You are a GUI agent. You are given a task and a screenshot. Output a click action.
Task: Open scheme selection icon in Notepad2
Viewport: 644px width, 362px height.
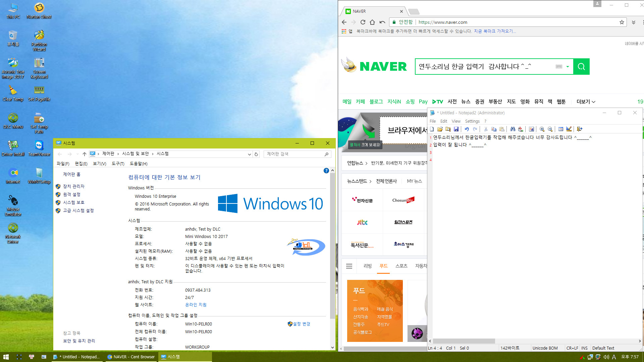pos(561,129)
